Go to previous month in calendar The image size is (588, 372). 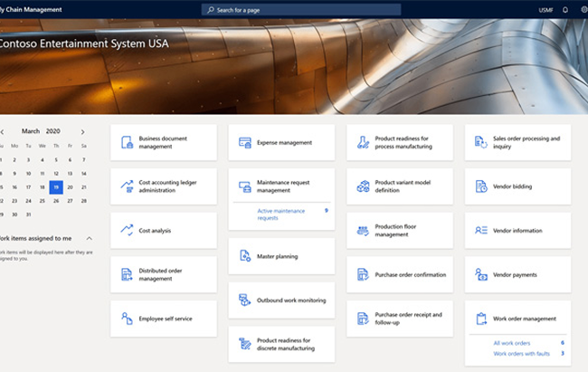pyautogui.click(x=2, y=132)
